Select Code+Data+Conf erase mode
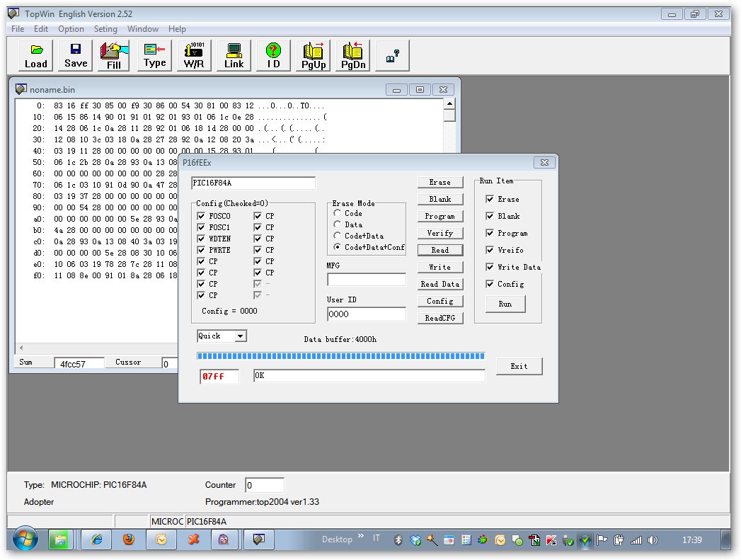Screen dimensions: 741x560 [x=337, y=247]
